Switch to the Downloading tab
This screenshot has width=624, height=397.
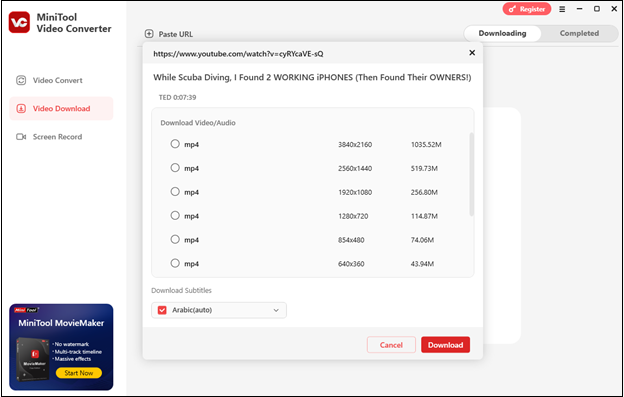click(502, 33)
